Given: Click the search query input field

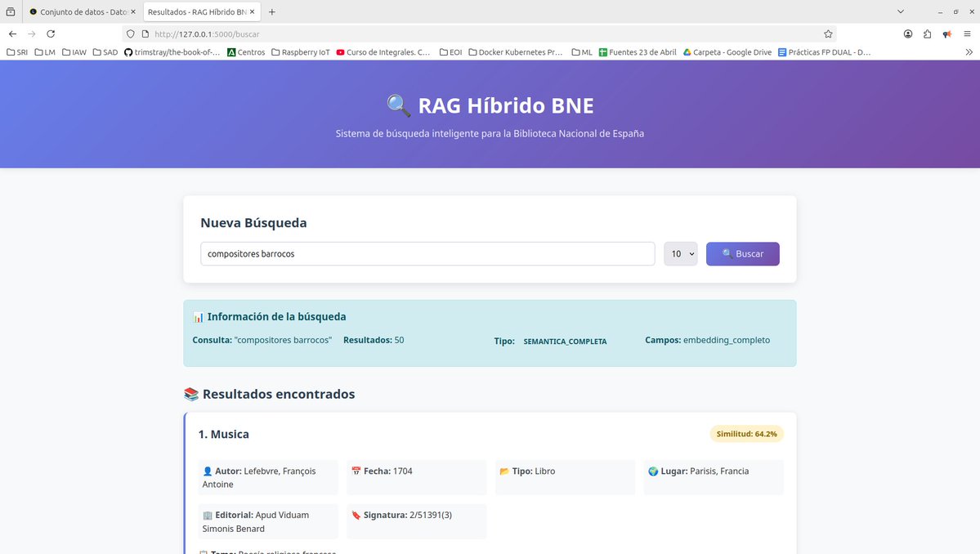Looking at the screenshot, I should (427, 253).
